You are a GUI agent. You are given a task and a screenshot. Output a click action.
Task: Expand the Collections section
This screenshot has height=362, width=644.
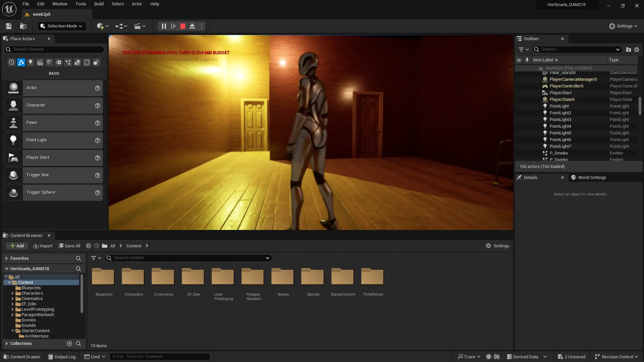[7, 344]
